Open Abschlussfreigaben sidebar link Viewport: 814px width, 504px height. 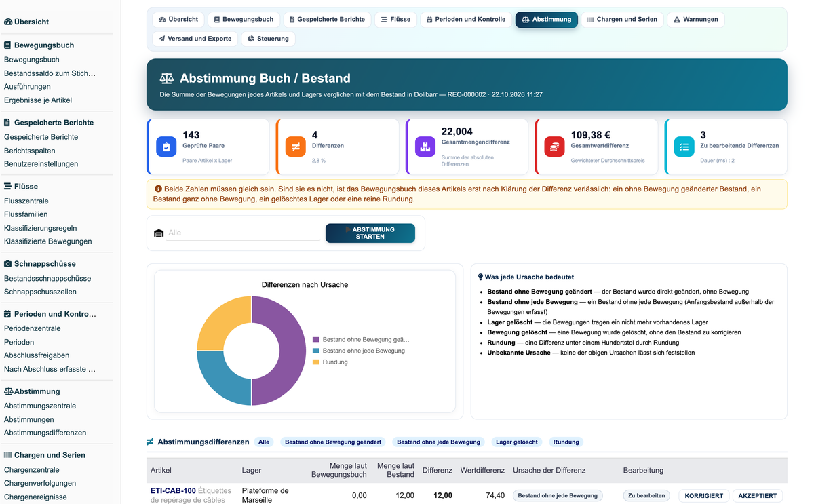point(37,355)
